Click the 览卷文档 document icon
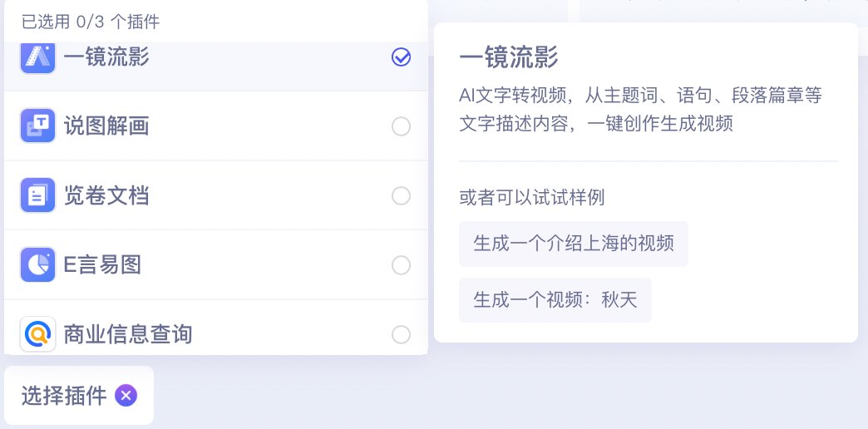Screen dimensions: 868x429 [37, 196]
